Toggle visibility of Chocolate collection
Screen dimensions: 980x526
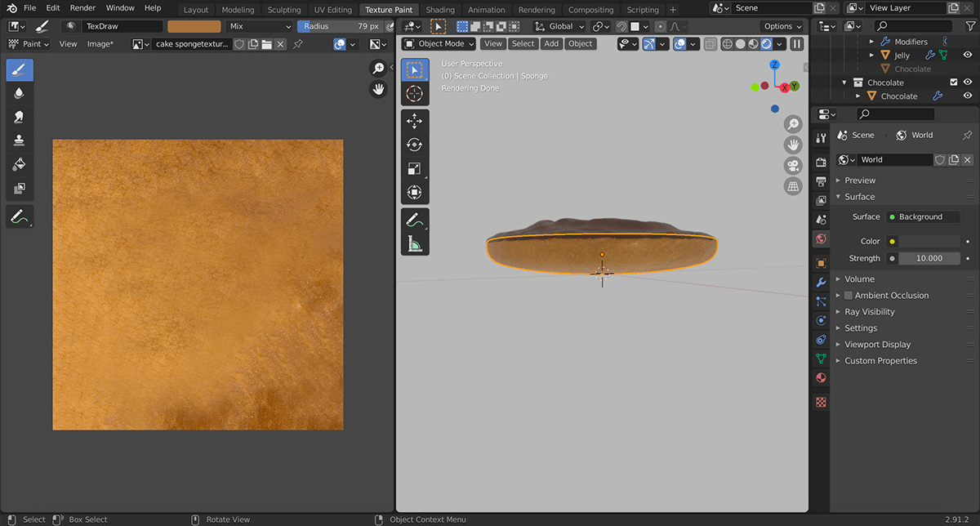click(x=968, y=82)
